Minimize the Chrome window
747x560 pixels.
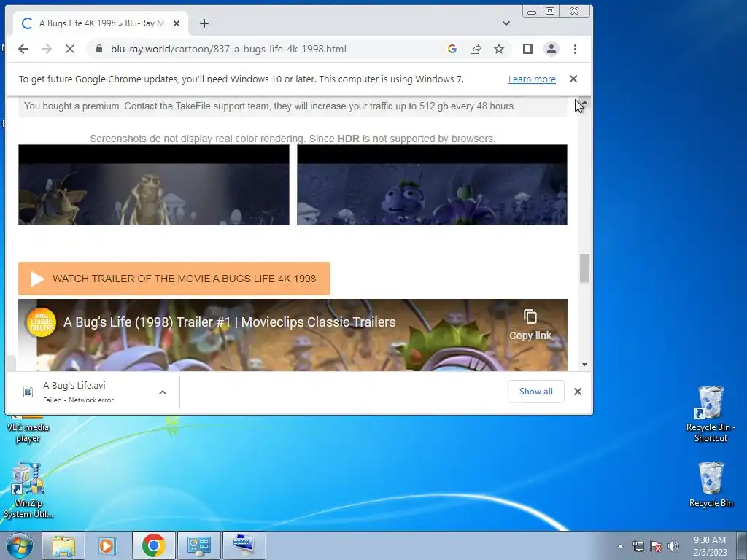[x=532, y=12]
